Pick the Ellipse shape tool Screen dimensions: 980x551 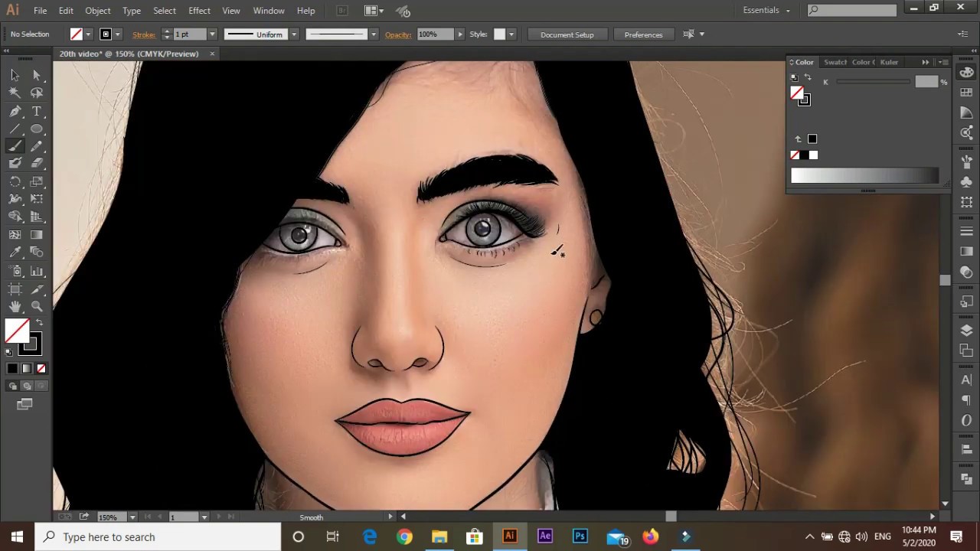[x=37, y=129]
